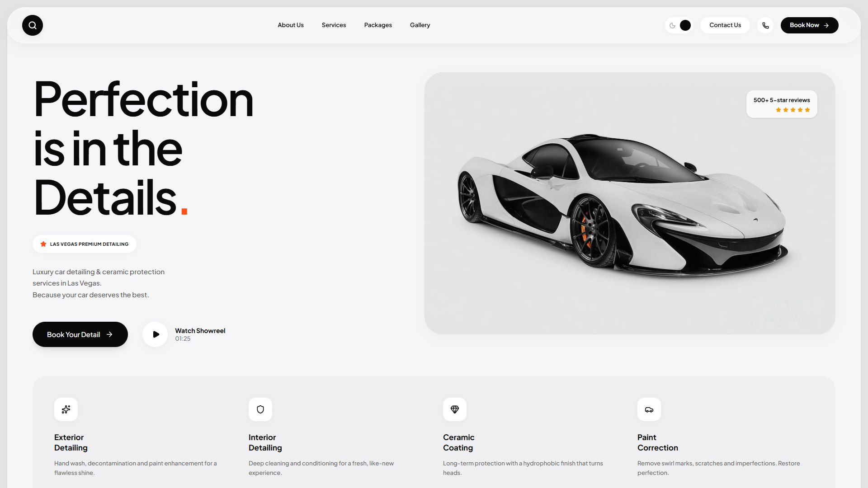This screenshot has width=868, height=488.
Task: Go to the Packages page
Action: pos(378,25)
